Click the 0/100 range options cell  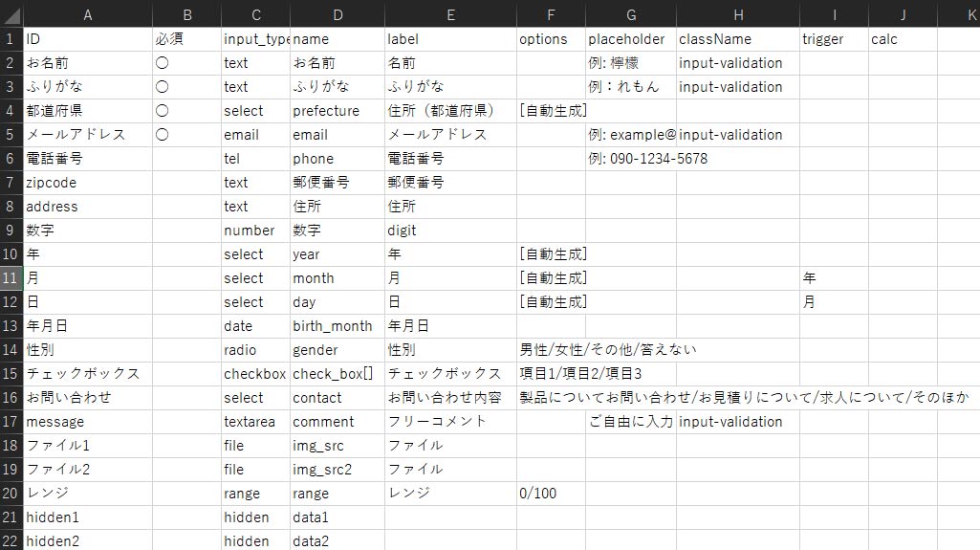point(538,494)
